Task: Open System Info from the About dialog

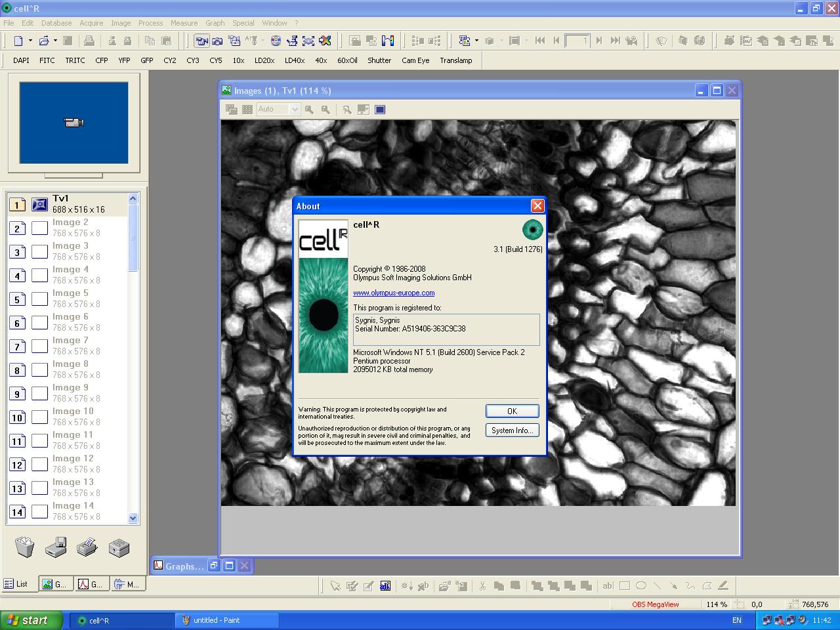Action: (512, 430)
